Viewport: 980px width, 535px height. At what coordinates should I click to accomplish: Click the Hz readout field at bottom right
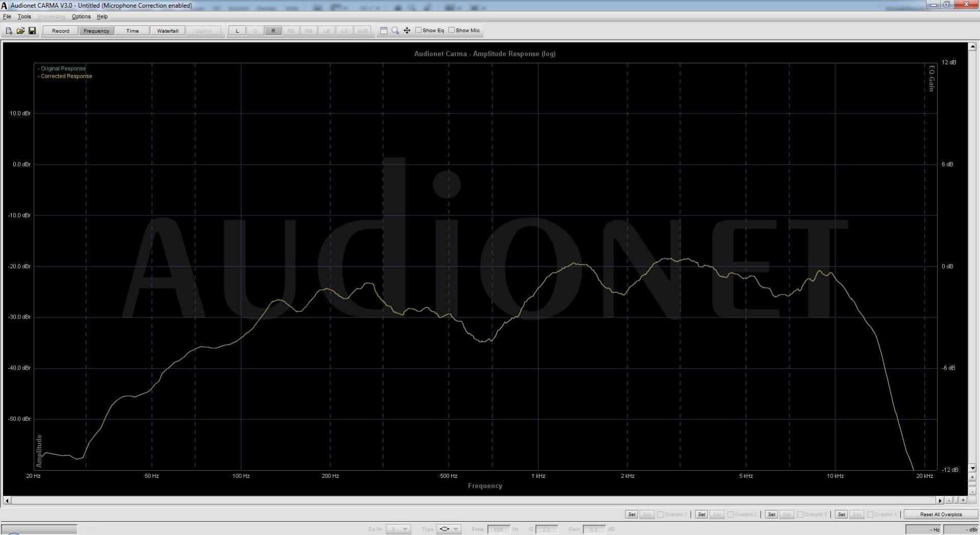tap(923, 529)
